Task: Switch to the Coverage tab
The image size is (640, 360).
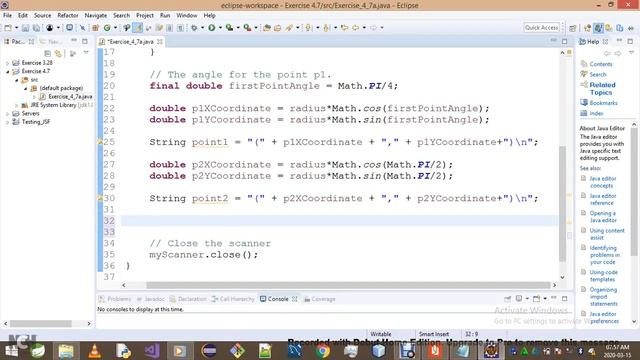Action: pyautogui.click(x=320, y=299)
